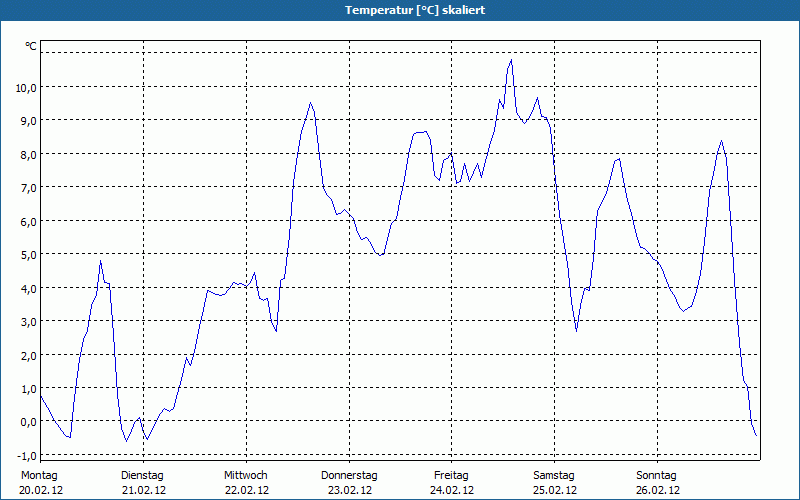Select the date 24.02.12
Image resolution: width=800 pixels, height=500 pixels.
452,490
